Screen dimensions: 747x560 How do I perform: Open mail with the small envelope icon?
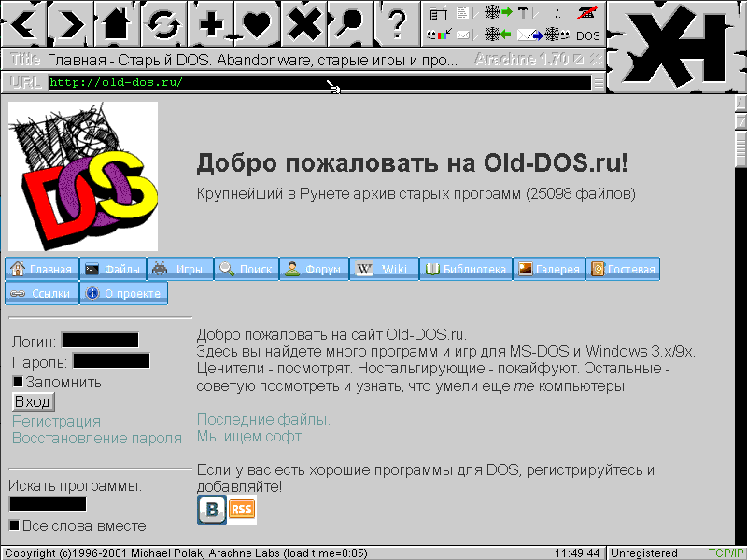(x=463, y=35)
